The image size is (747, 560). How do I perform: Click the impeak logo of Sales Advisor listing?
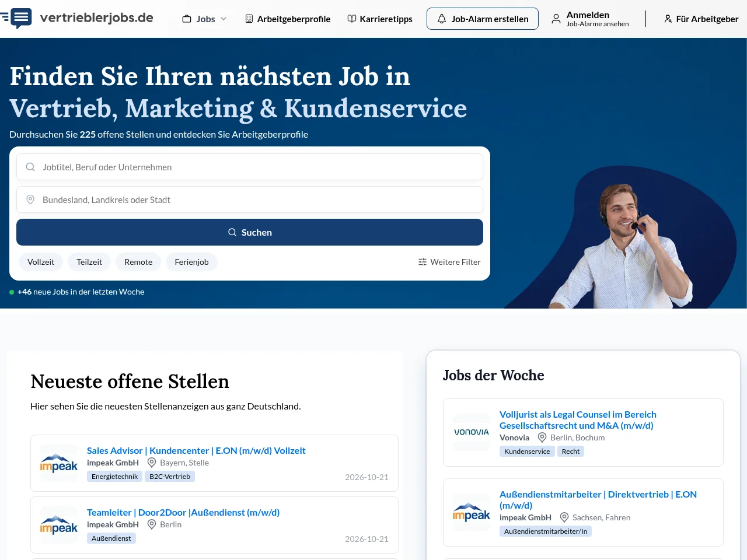59,463
